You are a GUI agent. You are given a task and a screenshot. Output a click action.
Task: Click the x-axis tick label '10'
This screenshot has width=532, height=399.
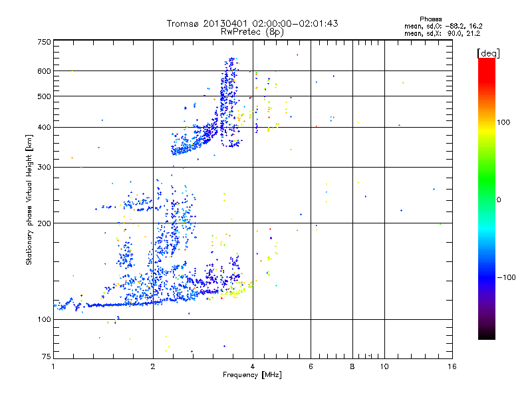point(384,366)
